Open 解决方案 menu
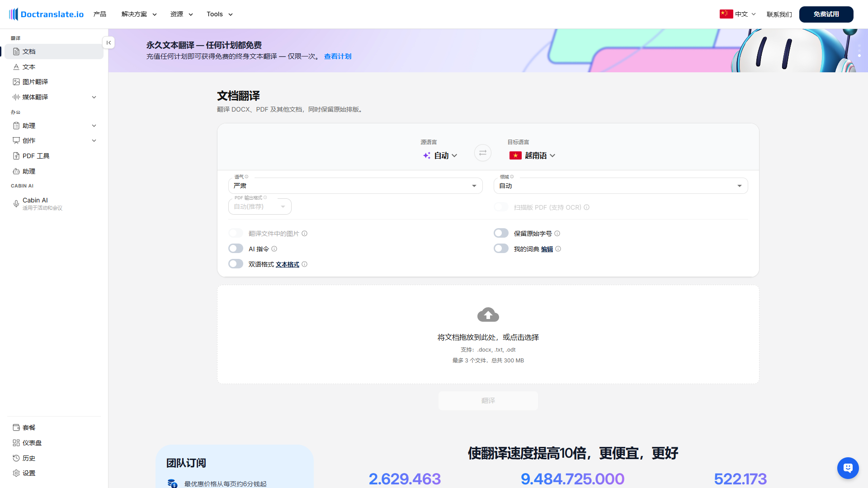The height and width of the screenshot is (488, 868). click(x=139, y=14)
